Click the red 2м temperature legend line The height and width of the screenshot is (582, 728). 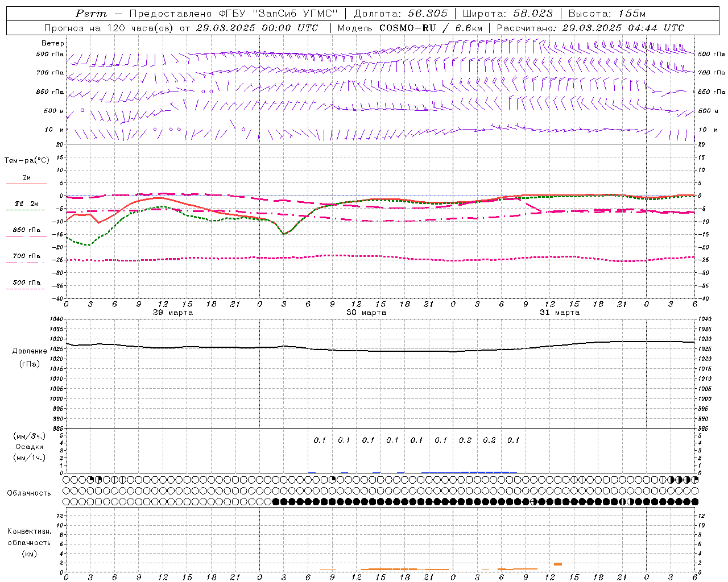[x=26, y=184]
